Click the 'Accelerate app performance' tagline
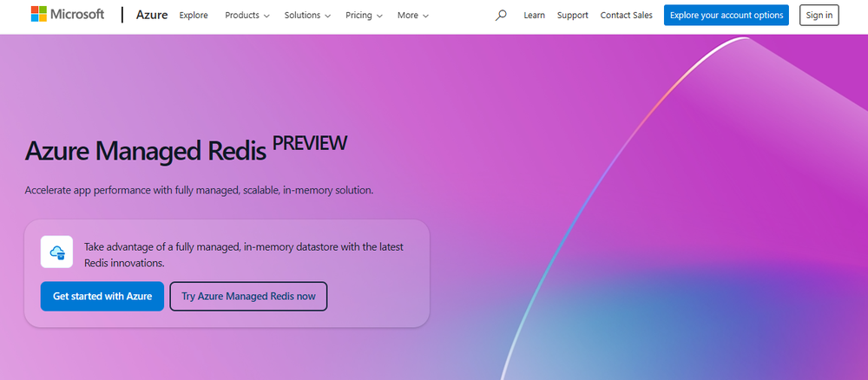Image resolution: width=868 pixels, height=380 pixels. pyautogui.click(x=200, y=190)
